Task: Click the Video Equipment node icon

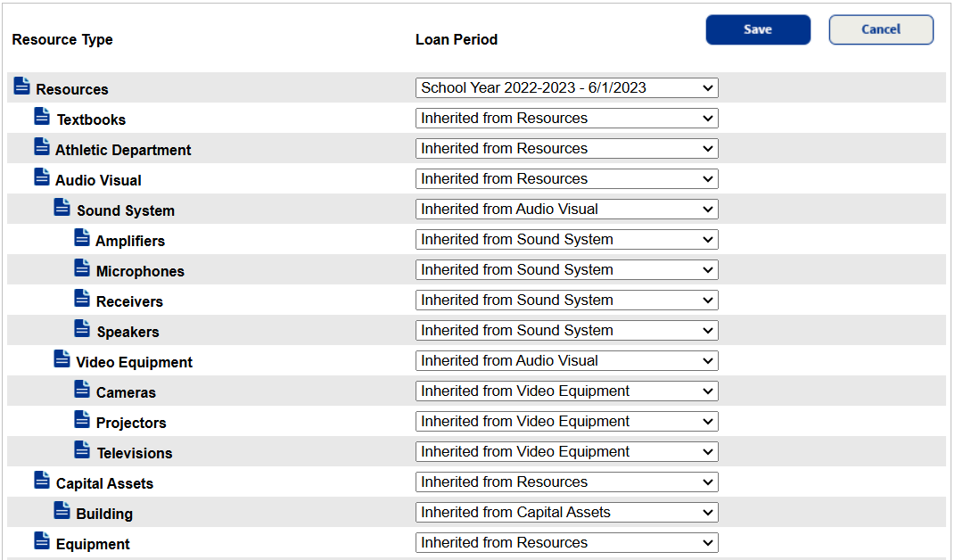Action: point(62,357)
